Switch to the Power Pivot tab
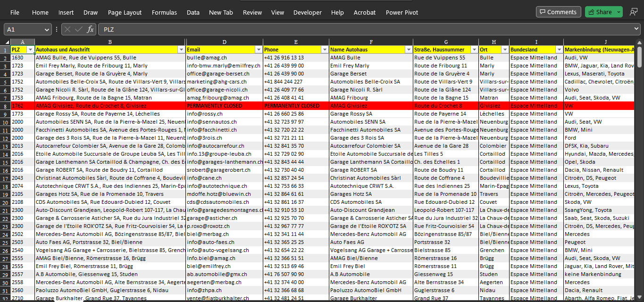 pos(401,12)
